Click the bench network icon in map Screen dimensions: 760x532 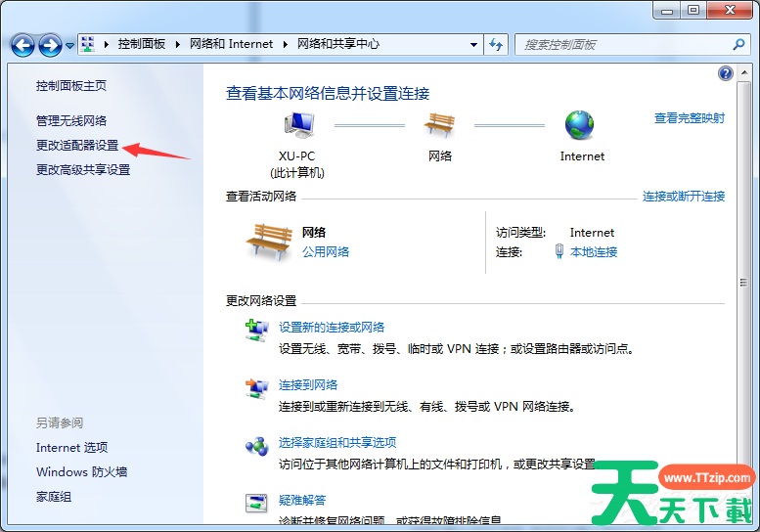(x=439, y=124)
